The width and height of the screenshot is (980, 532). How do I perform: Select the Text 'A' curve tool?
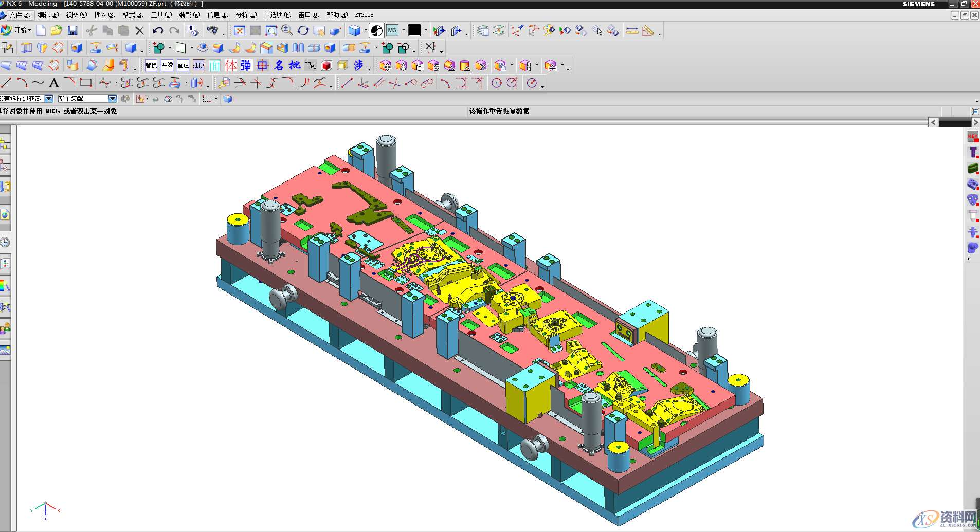(x=54, y=83)
